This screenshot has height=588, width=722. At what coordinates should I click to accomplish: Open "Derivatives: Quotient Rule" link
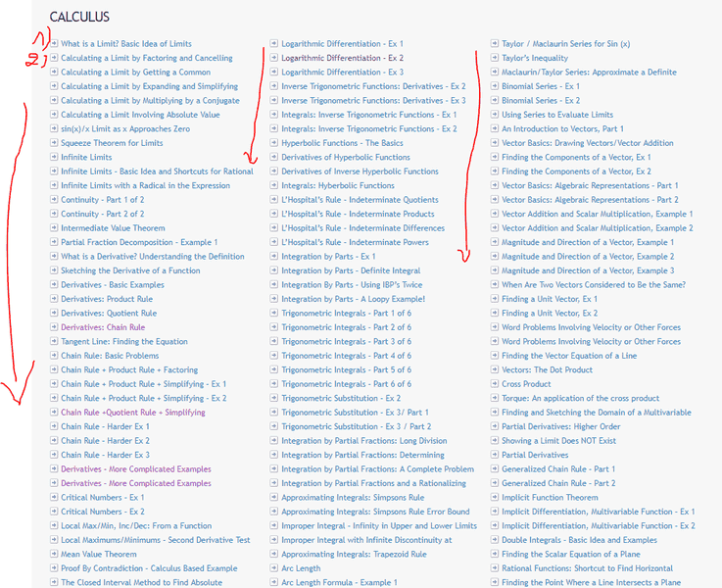[109, 313]
